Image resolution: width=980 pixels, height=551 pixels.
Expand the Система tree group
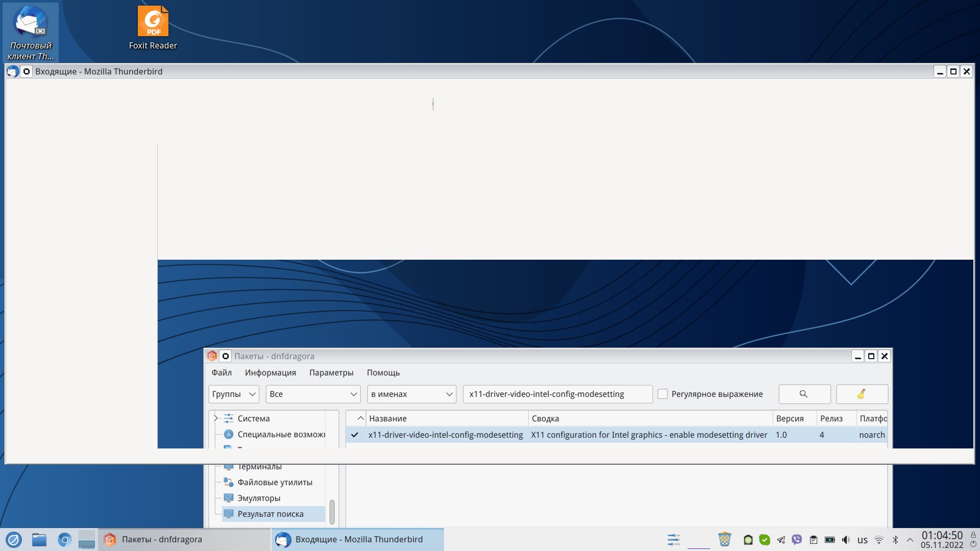pos(215,418)
